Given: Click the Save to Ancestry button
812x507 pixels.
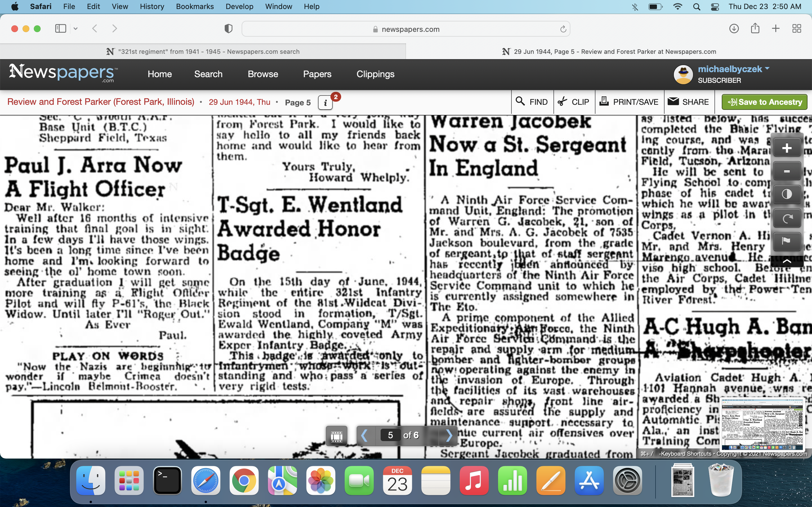Looking at the screenshot, I should [x=764, y=102].
